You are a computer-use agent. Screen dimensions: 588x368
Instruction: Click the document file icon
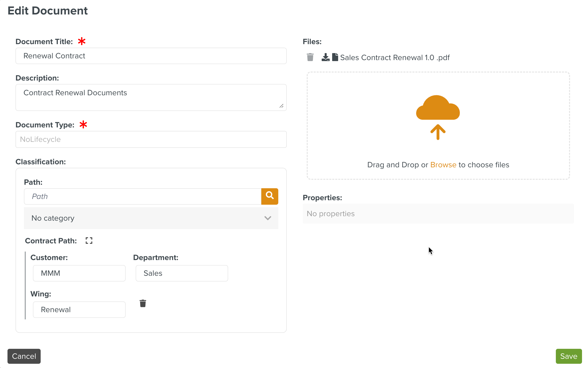click(335, 57)
